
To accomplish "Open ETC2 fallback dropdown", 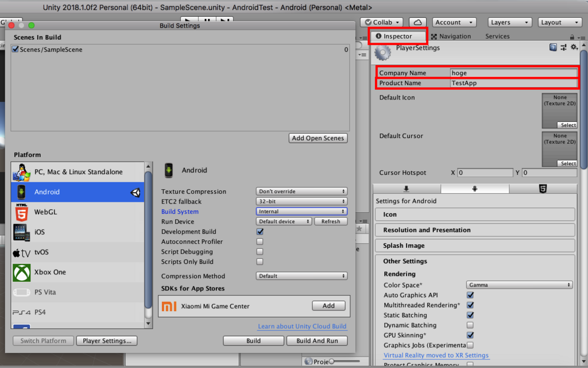I will 301,202.
